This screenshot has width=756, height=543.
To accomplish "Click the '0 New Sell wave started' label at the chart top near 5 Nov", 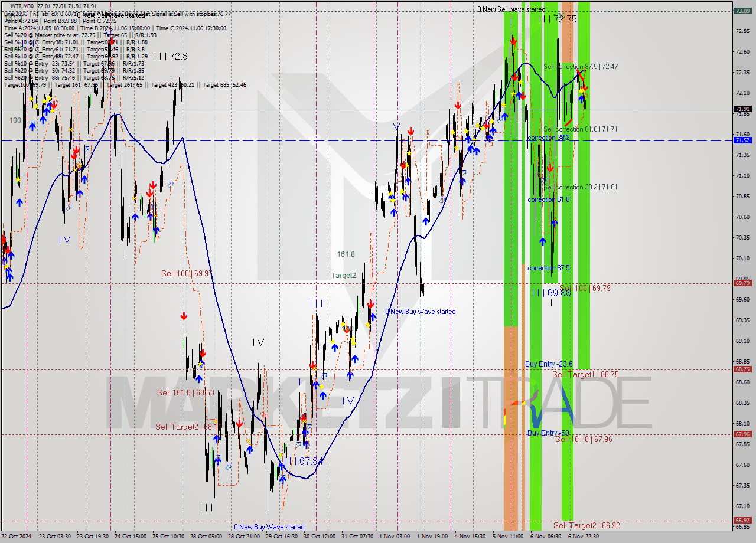I will [x=511, y=9].
